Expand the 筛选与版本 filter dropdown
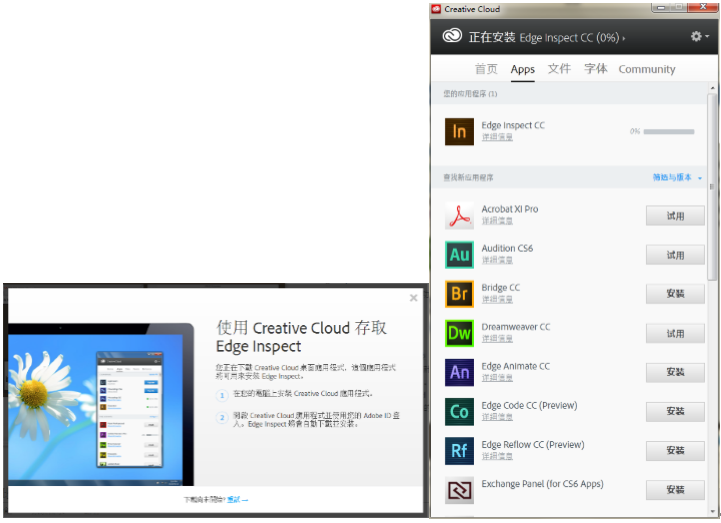 tap(678, 178)
